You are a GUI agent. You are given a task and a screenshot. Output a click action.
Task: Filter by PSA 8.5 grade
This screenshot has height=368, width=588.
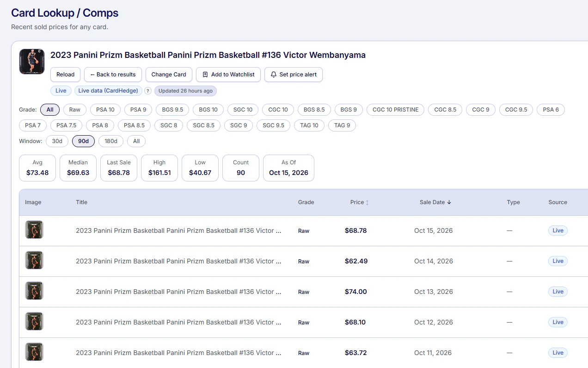(135, 125)
